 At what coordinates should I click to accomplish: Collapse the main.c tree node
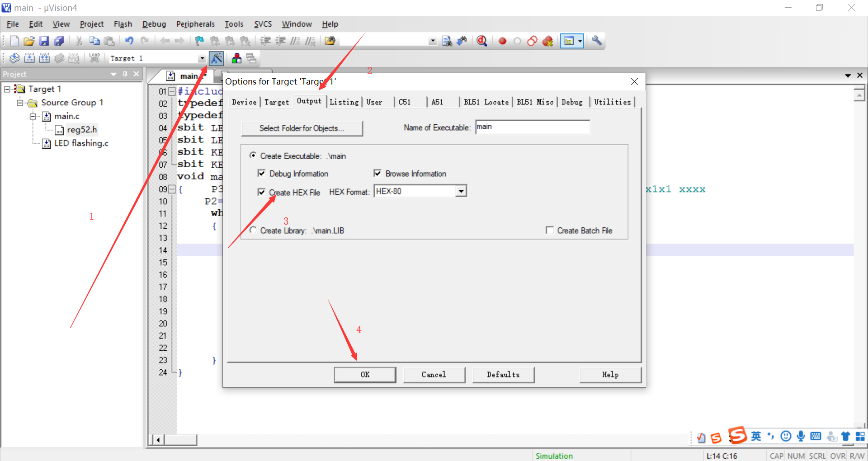pos(33,116)
